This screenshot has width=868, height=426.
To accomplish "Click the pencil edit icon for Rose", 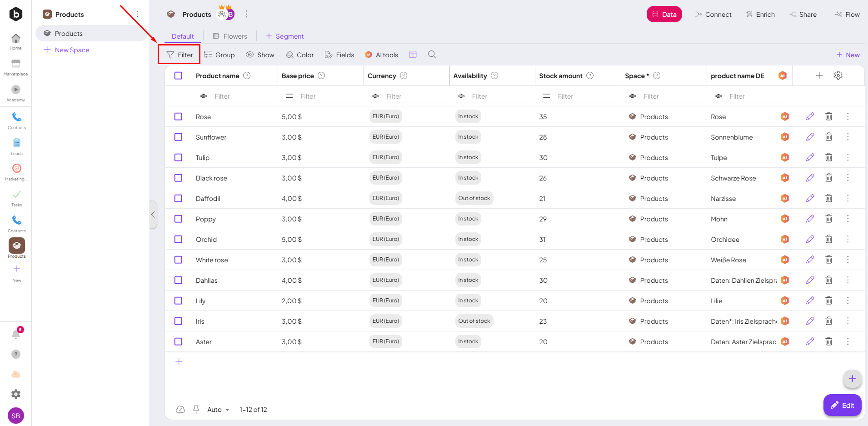I will click(x=810, y=116).
